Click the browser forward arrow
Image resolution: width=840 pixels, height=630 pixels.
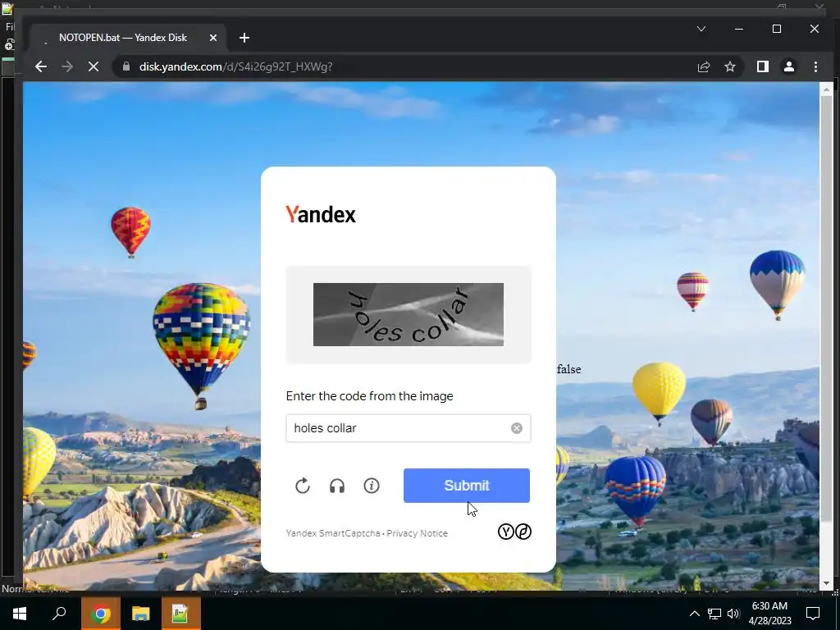coord(67,66)
